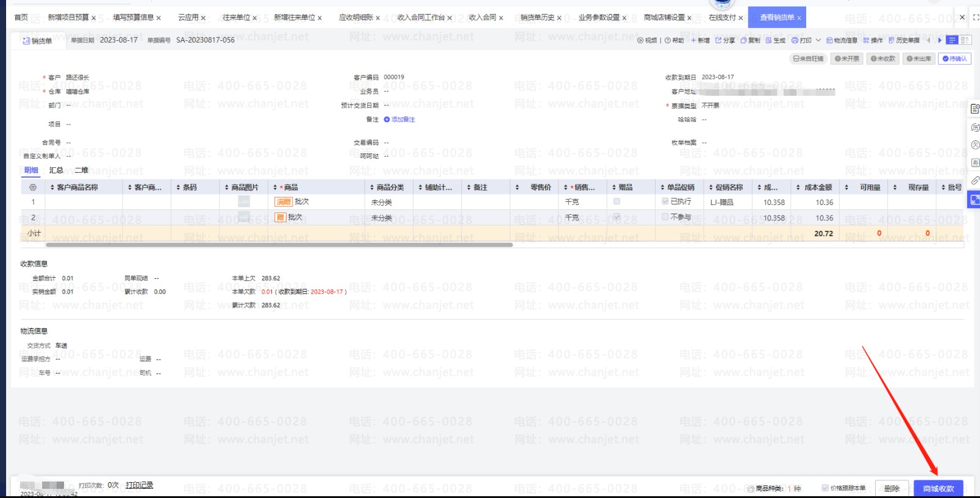
Task: Click the 复制 copy icon
Action: tap(743, 41)
